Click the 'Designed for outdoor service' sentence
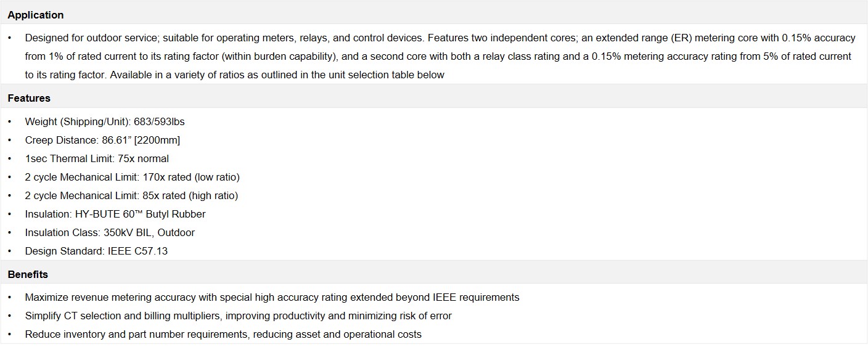 (92, 38)
